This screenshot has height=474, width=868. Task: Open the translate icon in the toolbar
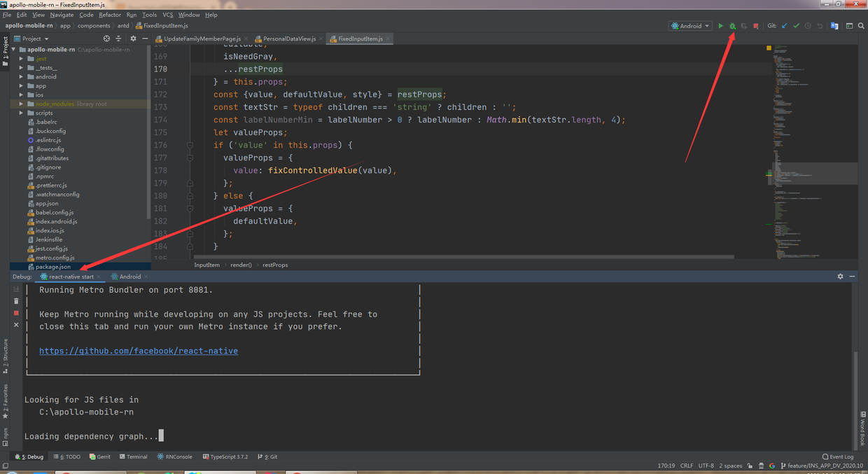coord(834,26)
